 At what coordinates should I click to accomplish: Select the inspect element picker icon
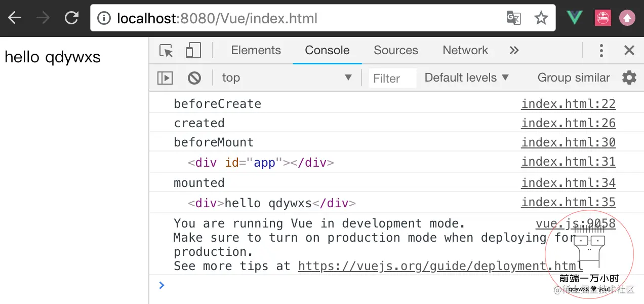coord(166,50)
